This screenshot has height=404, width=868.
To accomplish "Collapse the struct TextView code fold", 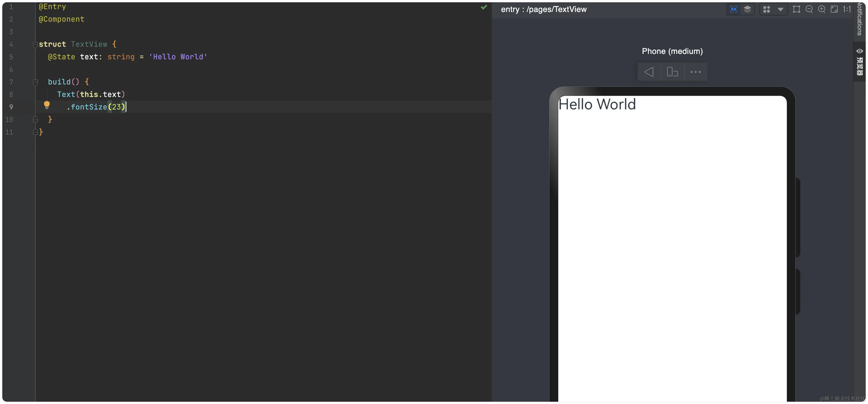I will point(35,44).
